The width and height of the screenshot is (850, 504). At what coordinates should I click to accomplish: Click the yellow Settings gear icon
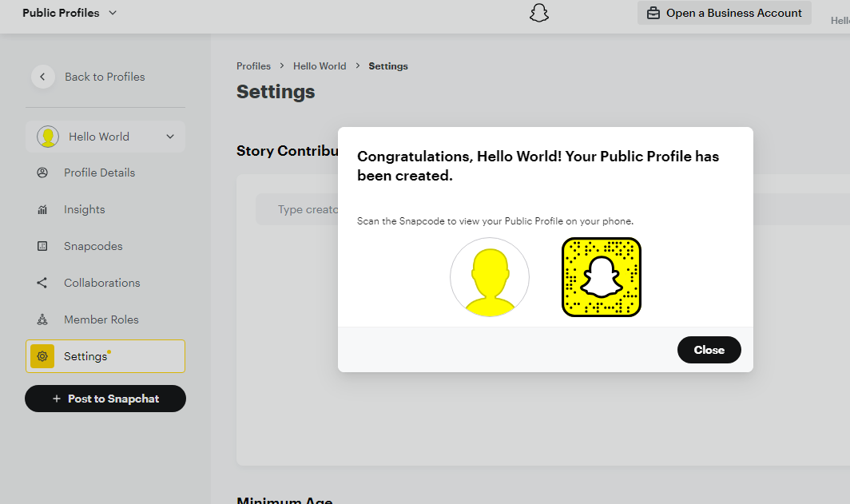point(42,356)
